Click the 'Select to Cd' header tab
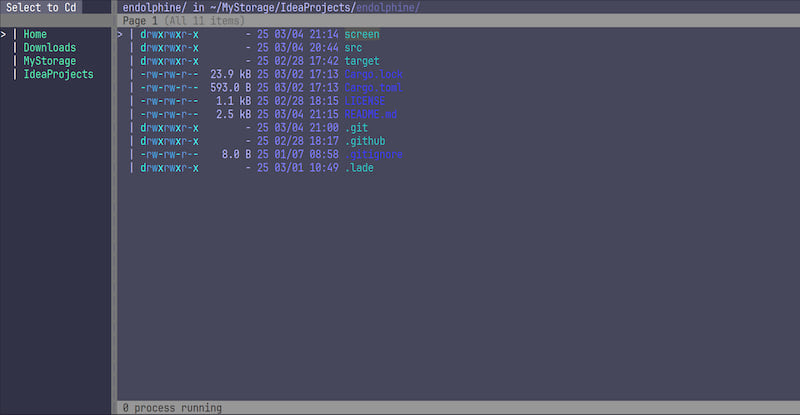Viewport: 800px width, 415px height. pyautogui.click(x=41, y=7)
